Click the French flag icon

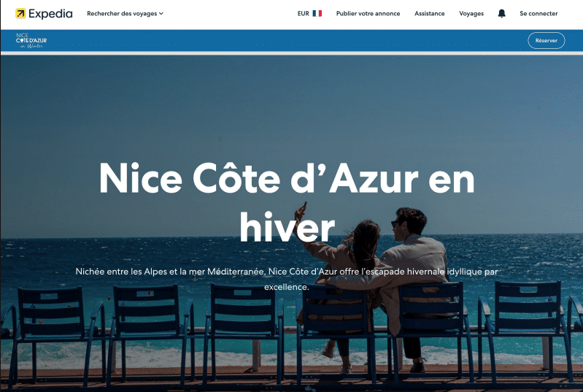point(317,13)
